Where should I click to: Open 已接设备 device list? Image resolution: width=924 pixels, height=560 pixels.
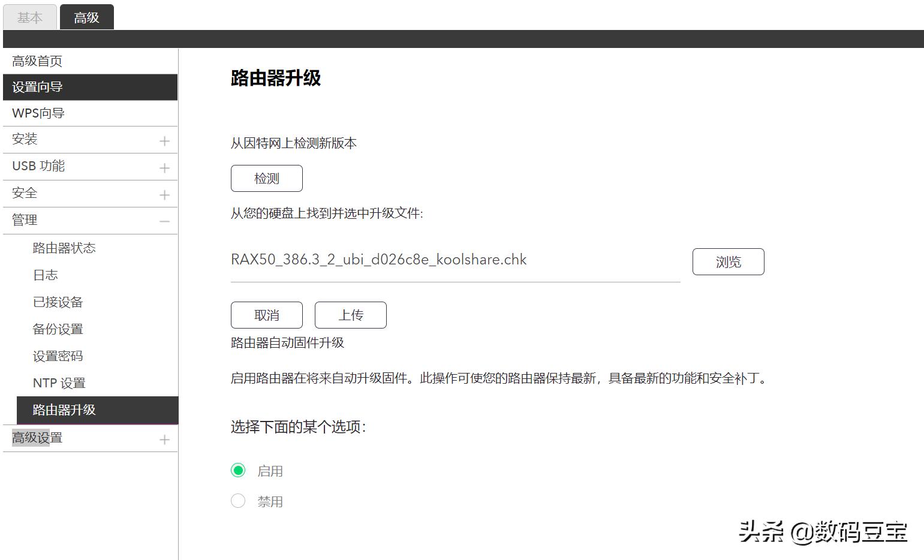click(57, 302)
